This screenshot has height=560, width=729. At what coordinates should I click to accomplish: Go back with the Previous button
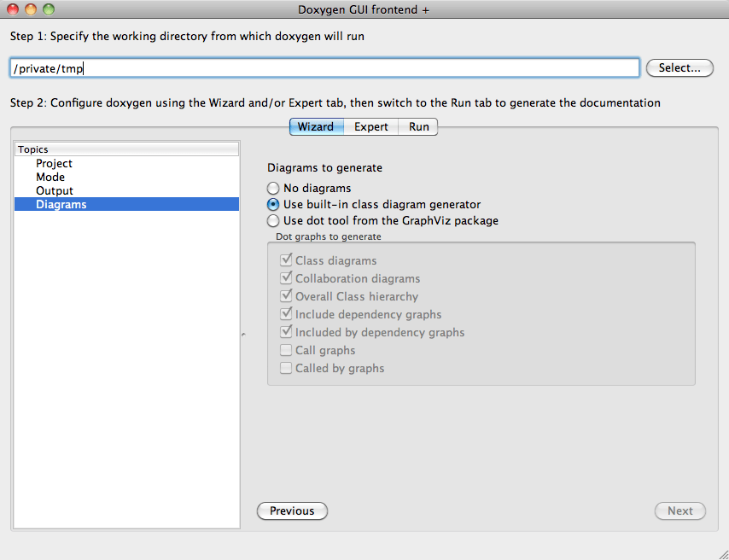pos(292,510)
